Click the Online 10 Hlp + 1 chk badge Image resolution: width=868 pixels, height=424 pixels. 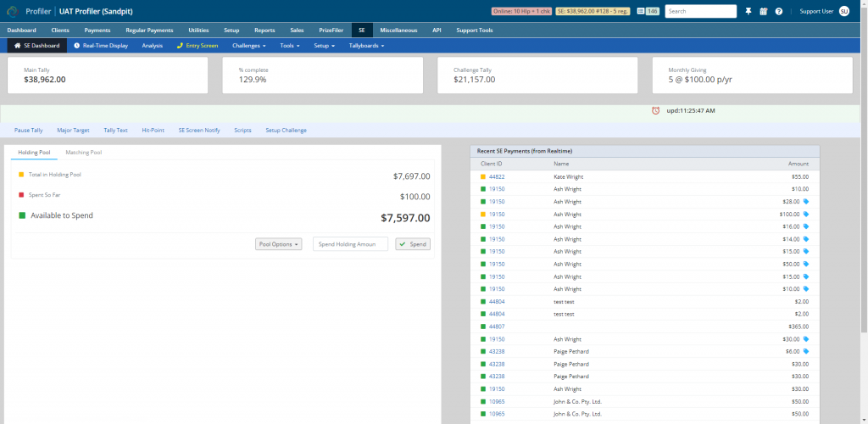click(x=521, y=11)
